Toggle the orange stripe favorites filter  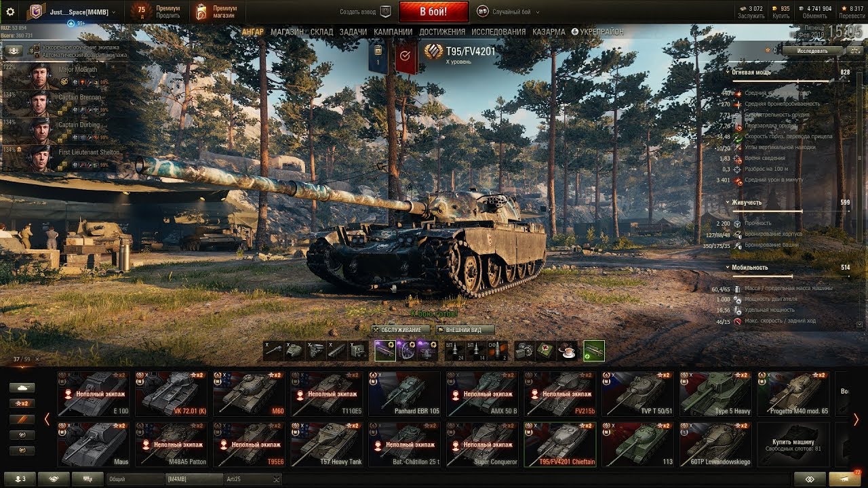click(x=22, y=420)
